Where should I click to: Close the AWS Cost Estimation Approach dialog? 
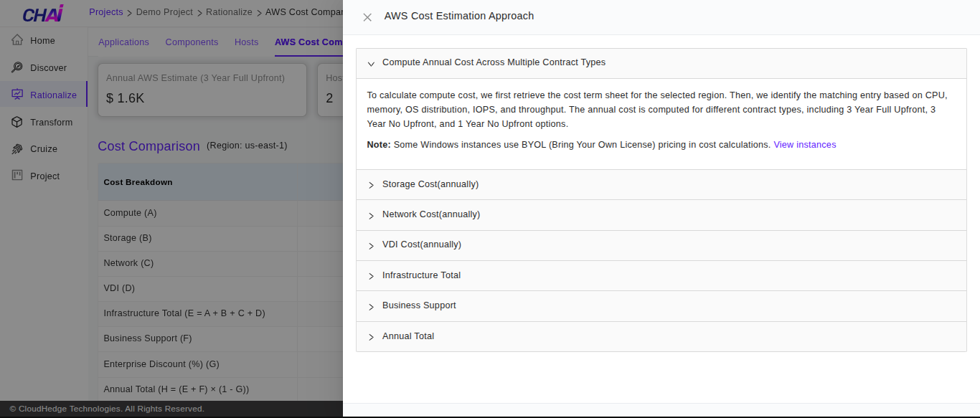click(x=367, y=16)
